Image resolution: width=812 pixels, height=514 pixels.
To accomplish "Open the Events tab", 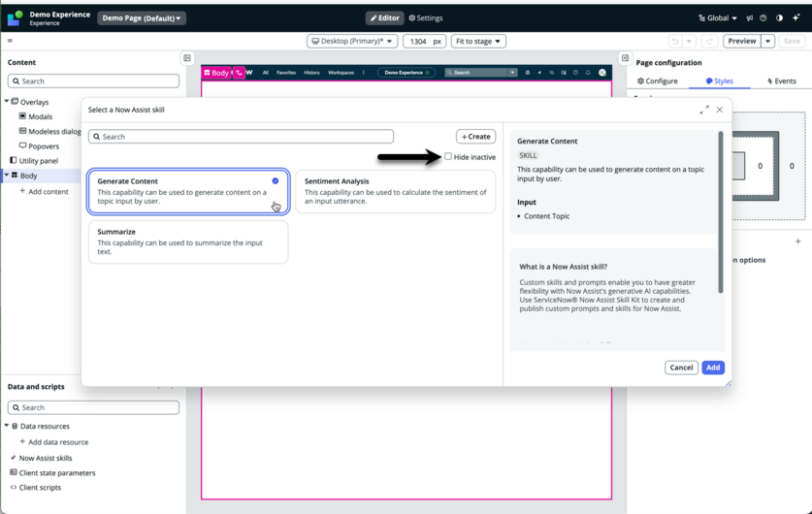I will (782, 81).
